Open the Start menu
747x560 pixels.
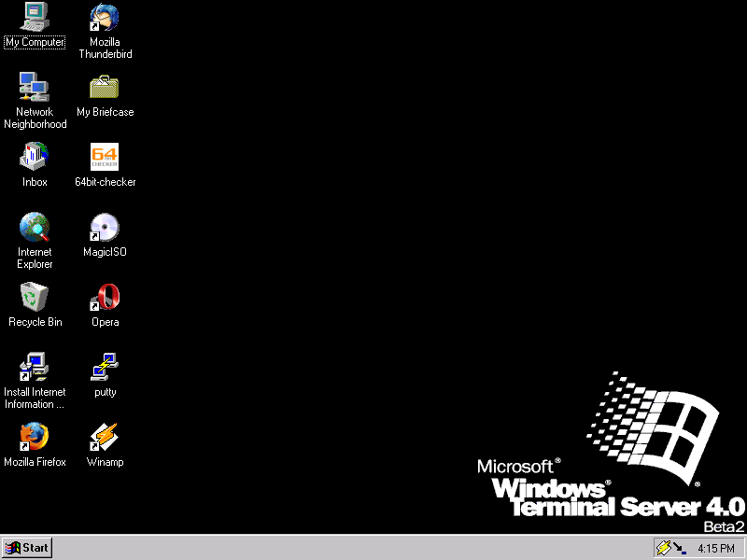point(26,548)
